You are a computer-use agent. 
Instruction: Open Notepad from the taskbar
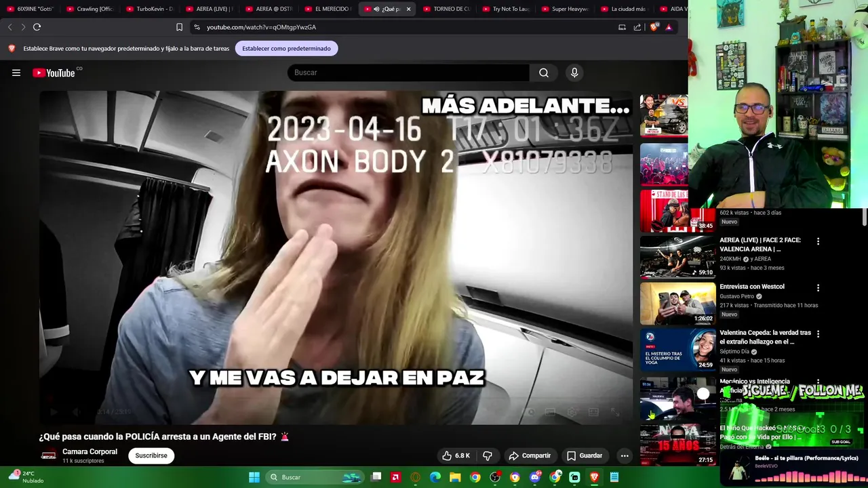point(614,477)
